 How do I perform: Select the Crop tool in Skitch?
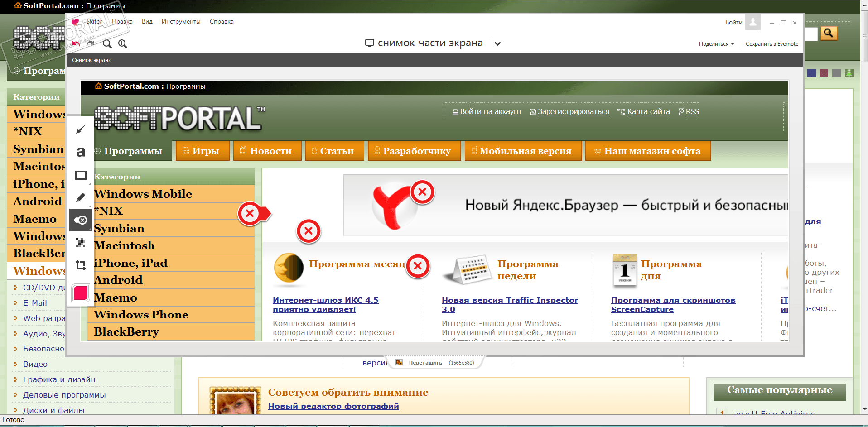[x=81, y=265]
